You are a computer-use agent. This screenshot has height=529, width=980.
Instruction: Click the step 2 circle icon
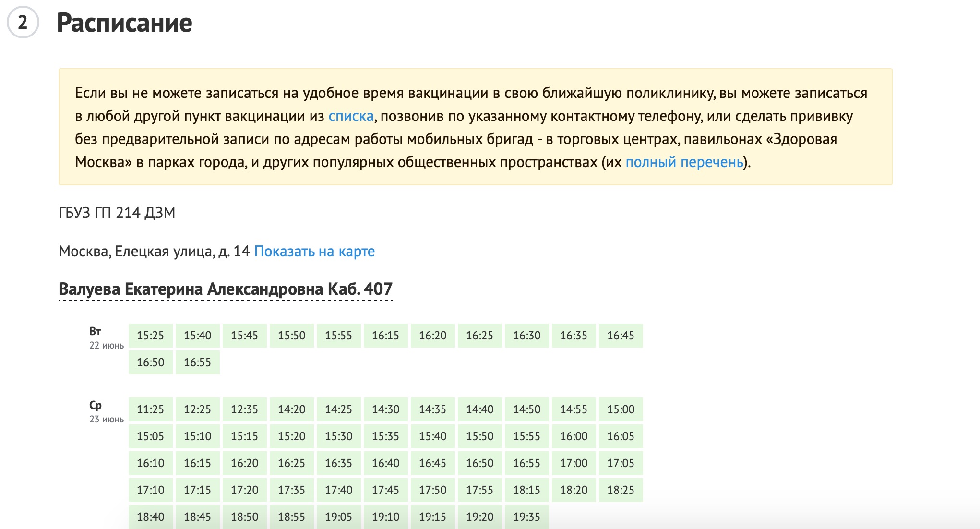23,23
